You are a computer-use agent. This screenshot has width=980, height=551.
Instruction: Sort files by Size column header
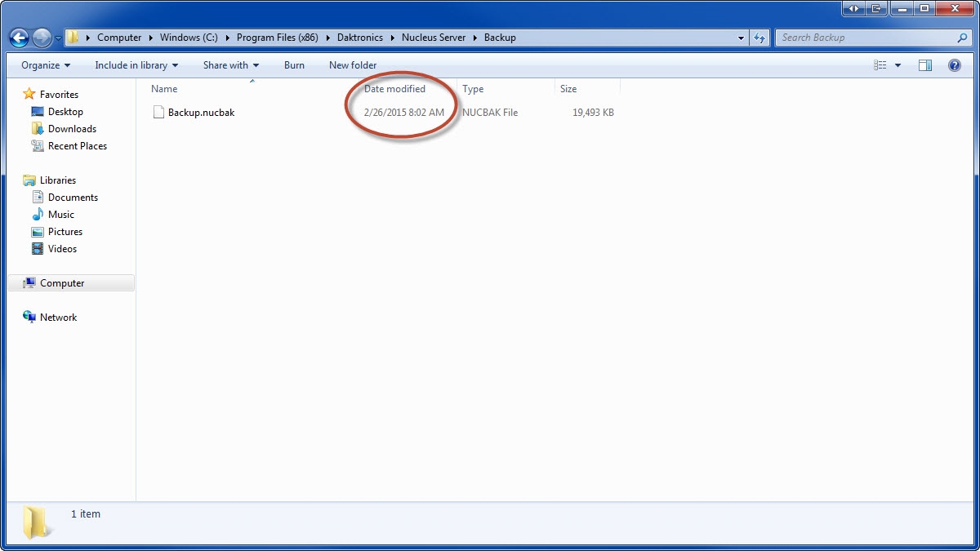[569, 89]
